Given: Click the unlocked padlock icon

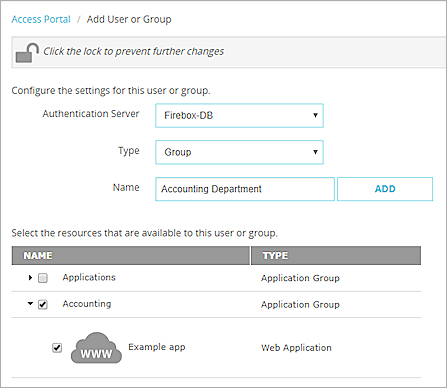Looking at the screenshot, I should [27, 53].
